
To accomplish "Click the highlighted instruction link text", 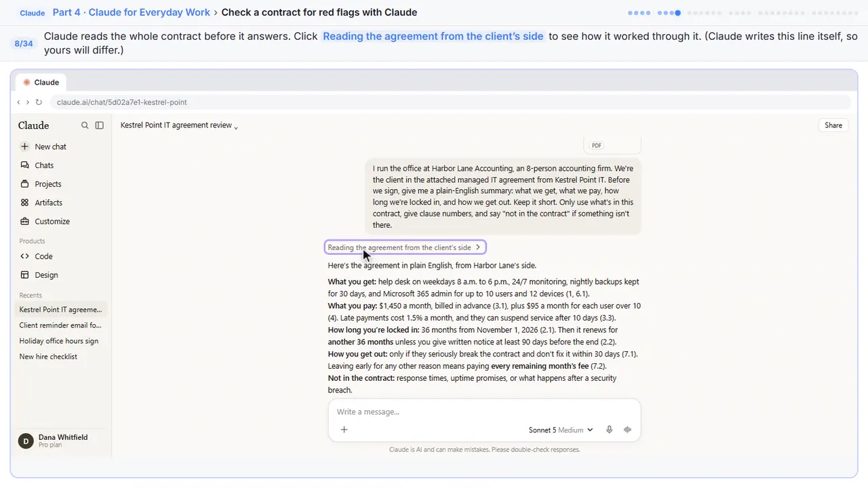I will pyautogui.click(x=433, y=37).
